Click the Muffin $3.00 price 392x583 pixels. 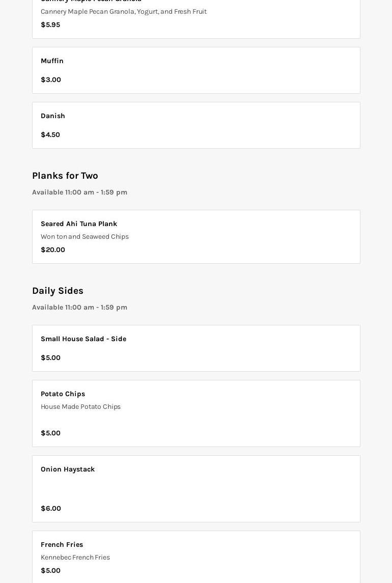tap(51, 80)
